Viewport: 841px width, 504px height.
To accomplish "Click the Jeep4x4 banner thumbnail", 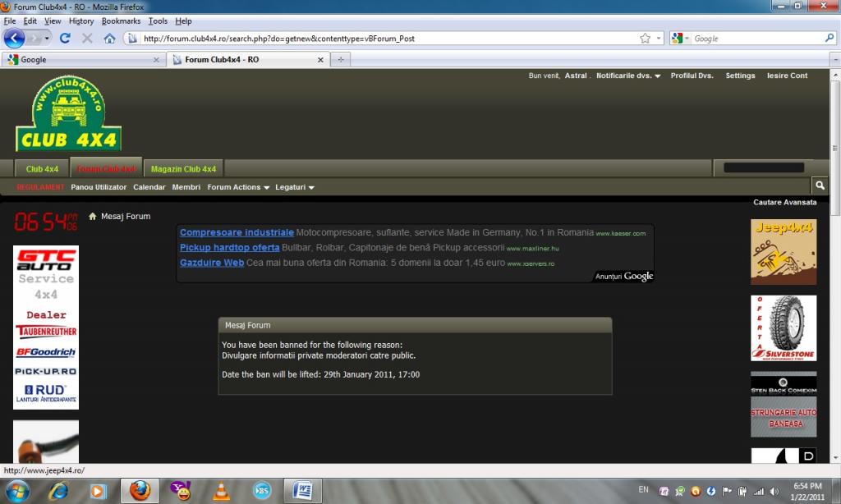I will point(784,251).
